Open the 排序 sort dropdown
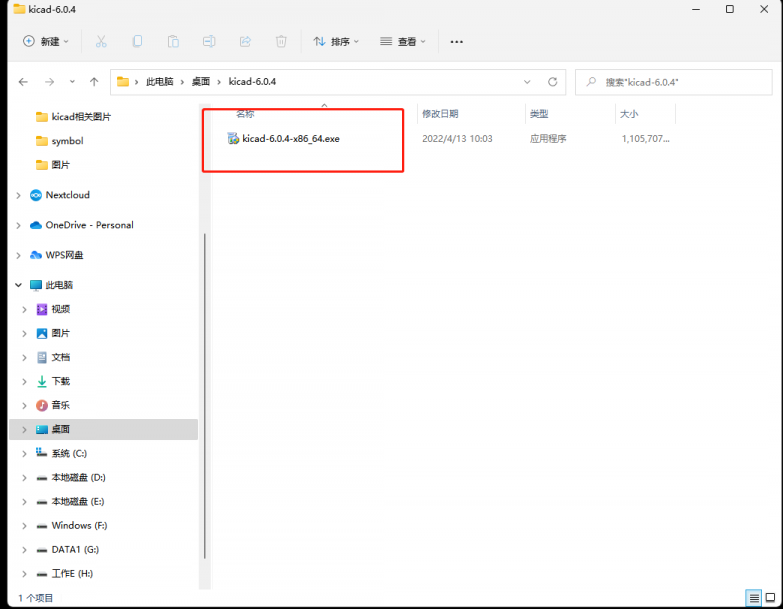Image resolution: width=783 pixels, height=609 pixels. point(336,41)
